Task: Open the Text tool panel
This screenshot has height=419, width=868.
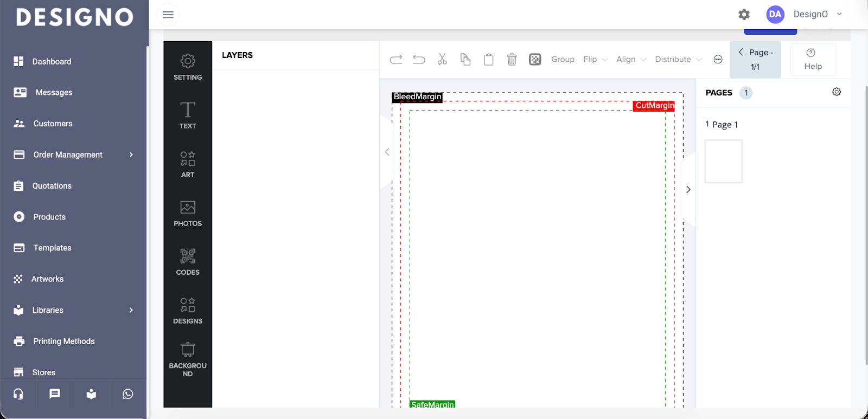Action: (187, 115)
